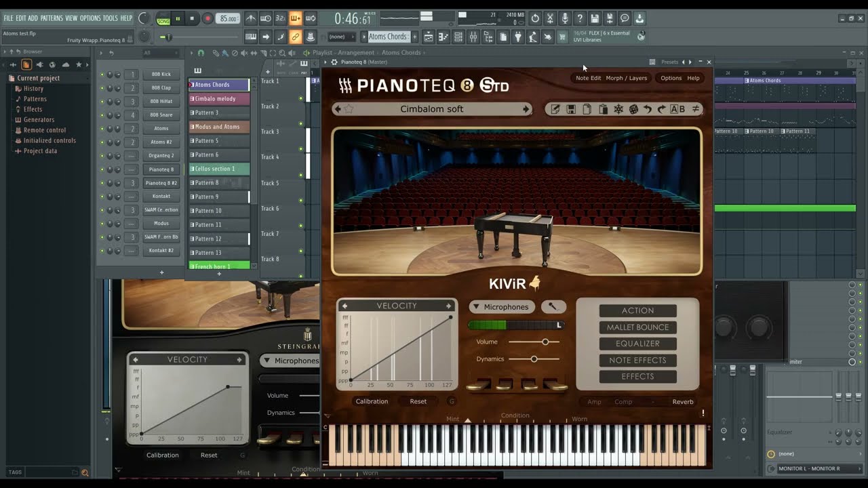Open the EQUALIZER panel
The width and height of the screenshot is (868, 488).
pos(637,344)
